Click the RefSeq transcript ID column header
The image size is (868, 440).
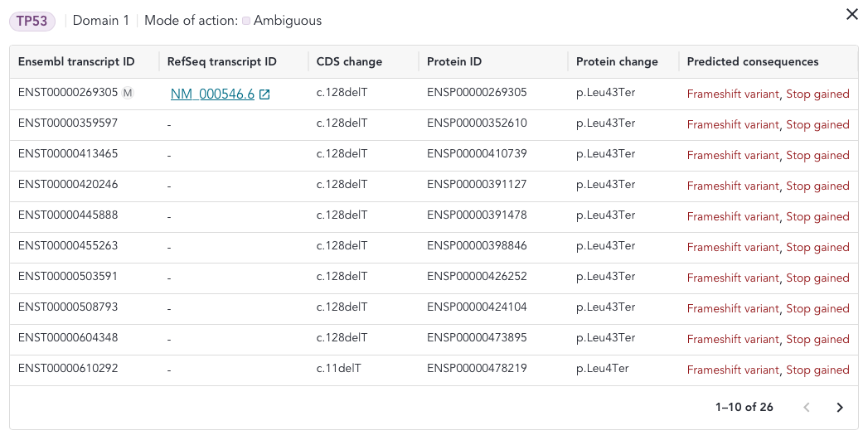coord(222,61)
